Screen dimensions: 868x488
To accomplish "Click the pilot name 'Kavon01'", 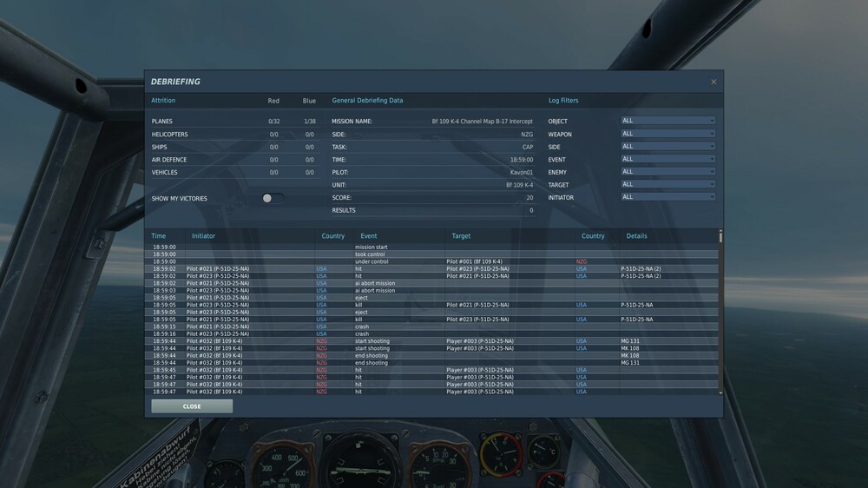I will [x=522, y=172].
